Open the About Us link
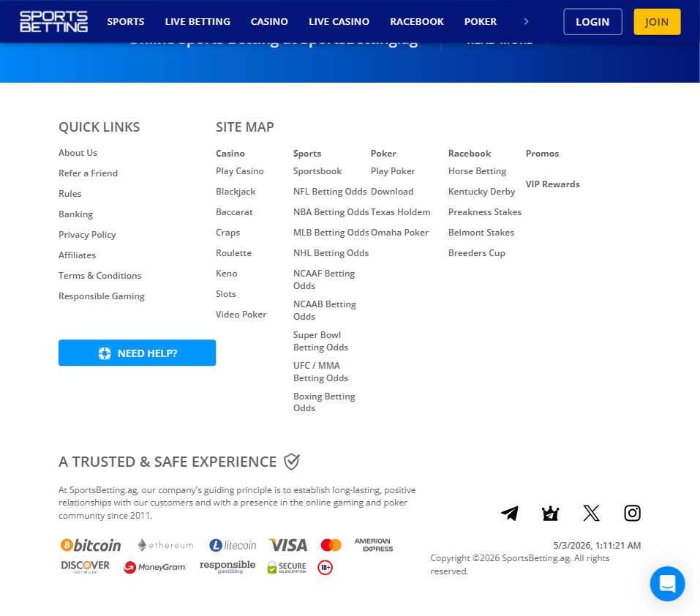This screenshot has width=700, height=616. tap(78, 153)
